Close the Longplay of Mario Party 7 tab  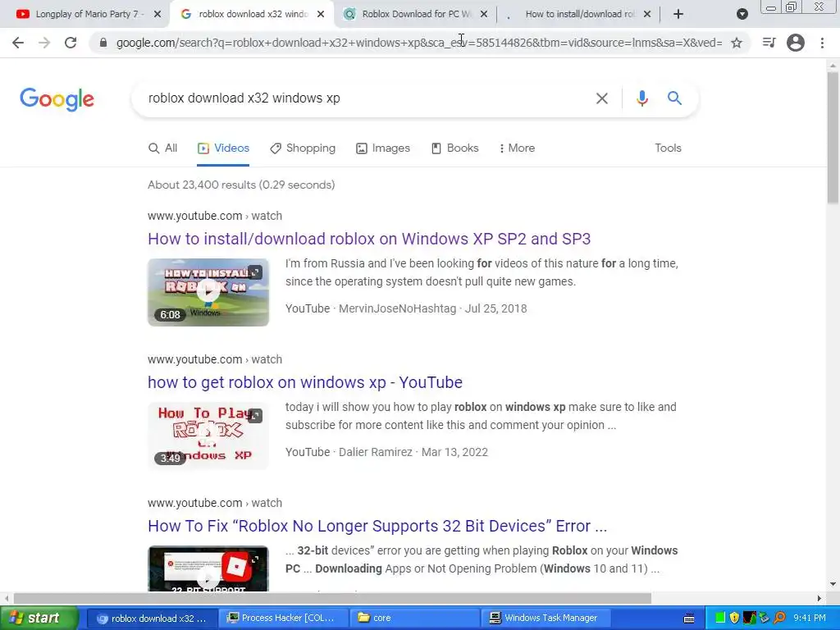157,14
